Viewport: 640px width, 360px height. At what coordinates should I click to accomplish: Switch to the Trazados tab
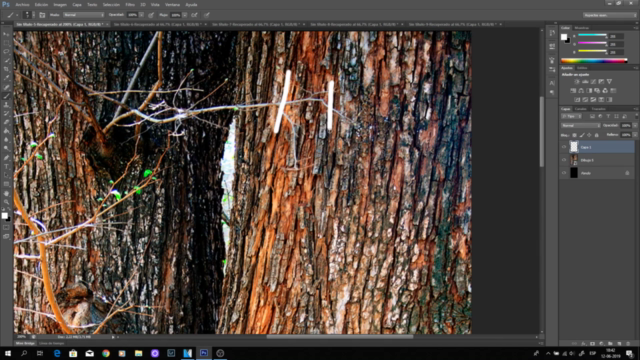[x=598, y=109]
